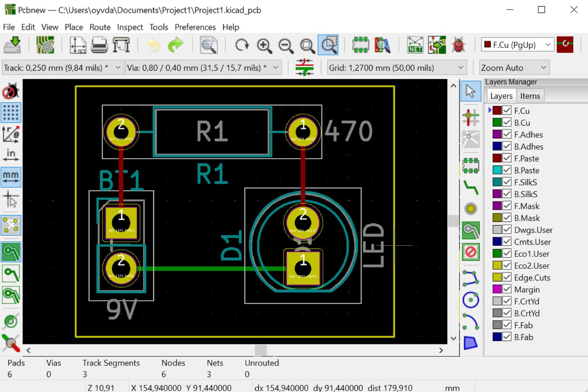The image size is (588, 392).
Task: Open the Board Setup dialog
Action: click(45, 45)
